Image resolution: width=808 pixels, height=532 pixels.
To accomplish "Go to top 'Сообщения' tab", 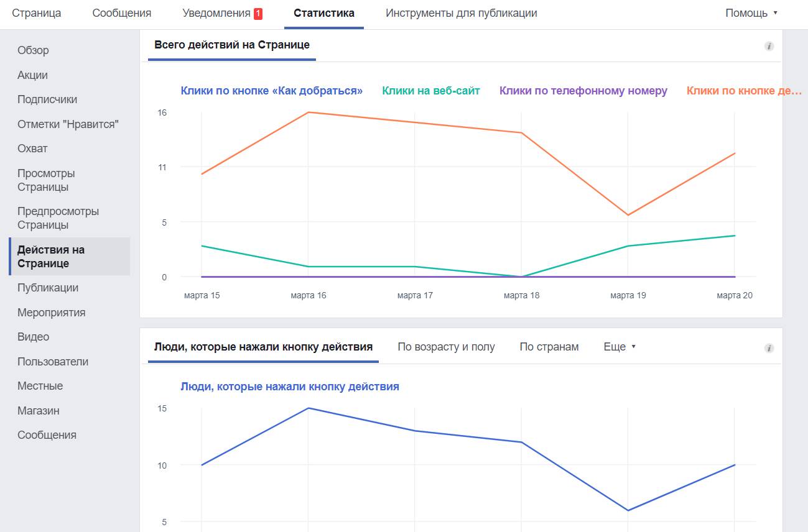I will coord(121,13).
